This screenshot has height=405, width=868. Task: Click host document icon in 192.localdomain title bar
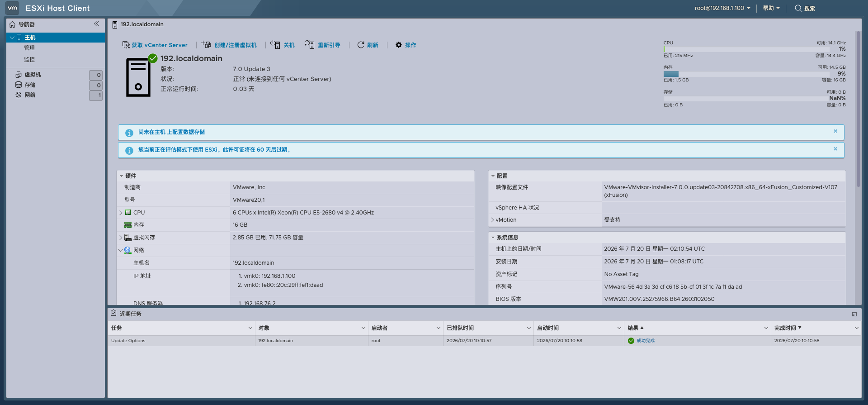tap(115, 24)
